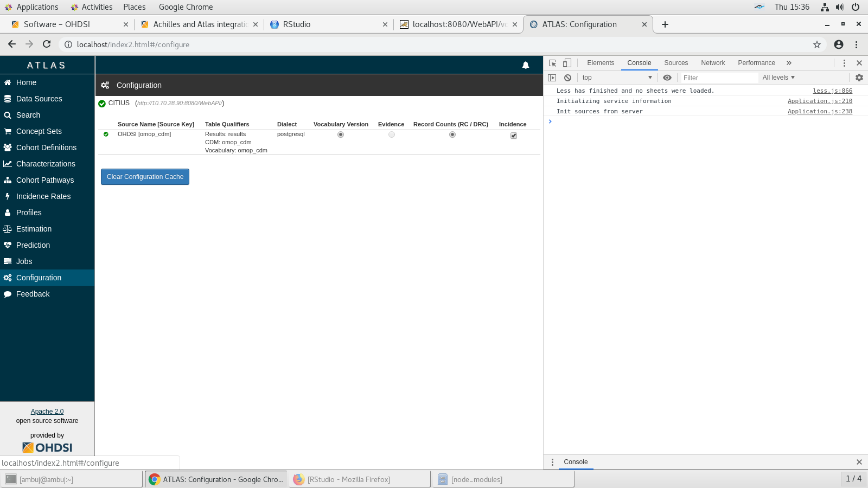The height and width of the screenshot is (488, 868).
Task: Toggle the device toolbar in DevTools
Action: pyautogui.click(x=566, y=63)
